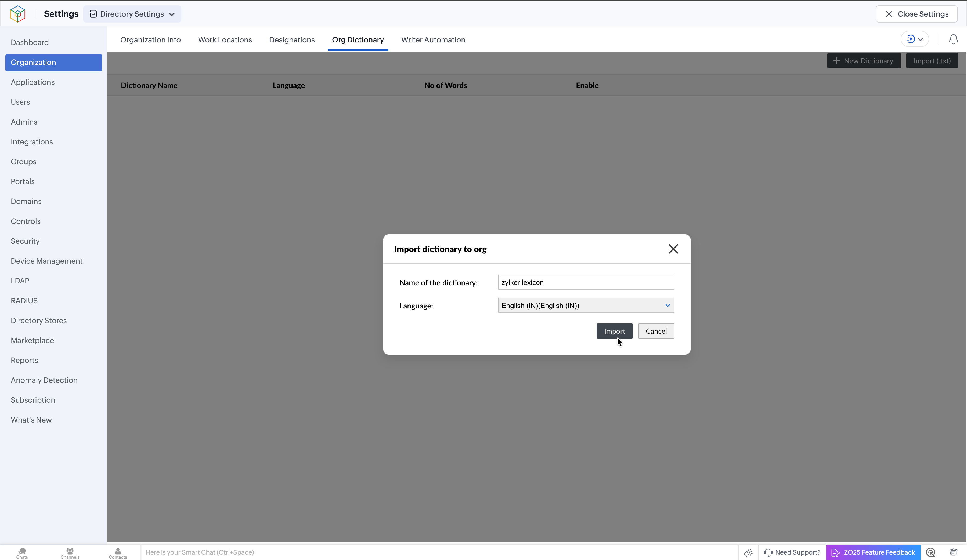Screen dimensions: 967x560
Task: Select RADIUS in sidebar
Action: point(24,301)
